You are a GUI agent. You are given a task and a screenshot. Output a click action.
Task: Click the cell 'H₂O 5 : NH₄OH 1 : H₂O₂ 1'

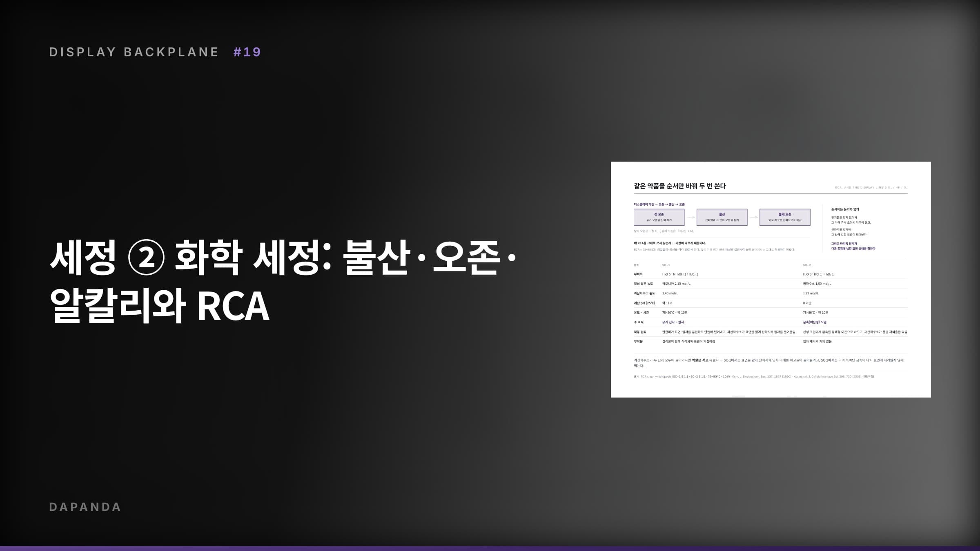point(680,274)
